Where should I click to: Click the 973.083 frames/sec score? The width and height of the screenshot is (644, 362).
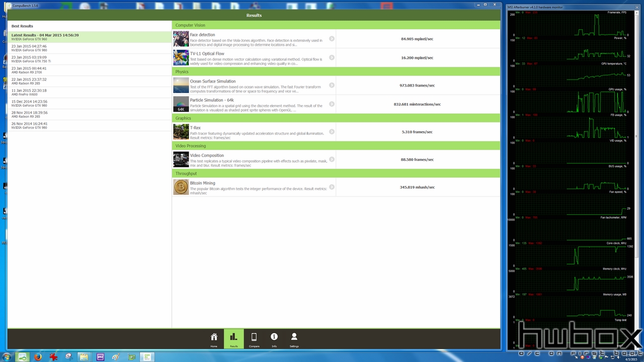417,85
